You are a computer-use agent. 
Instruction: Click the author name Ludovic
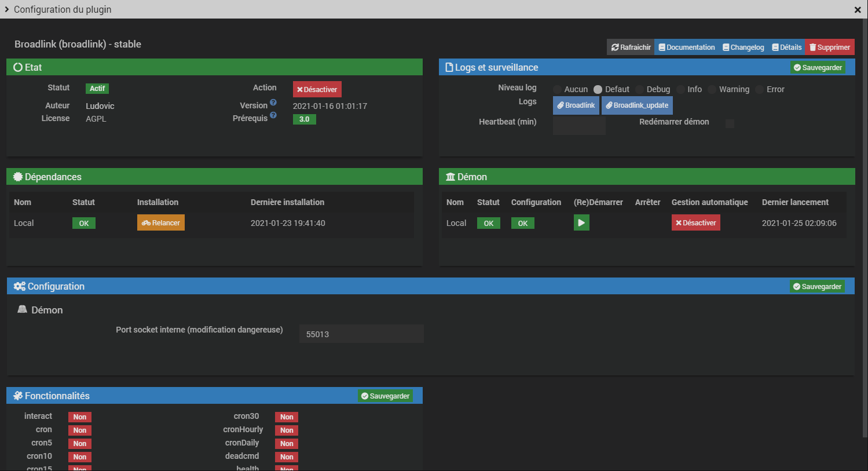(x=100, y=106)
